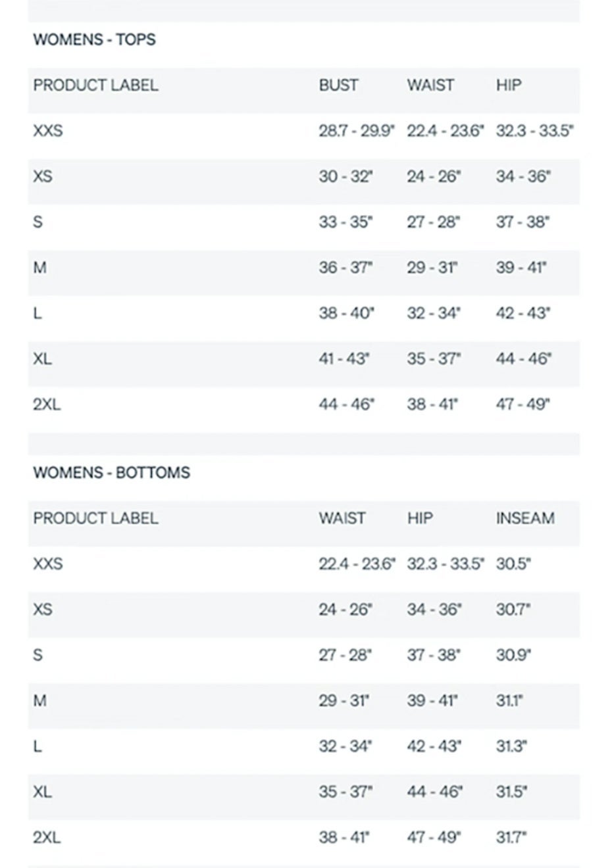Select the M size label in tops table
Viewport: 612px width, 868px height.
tap(39, 268)
